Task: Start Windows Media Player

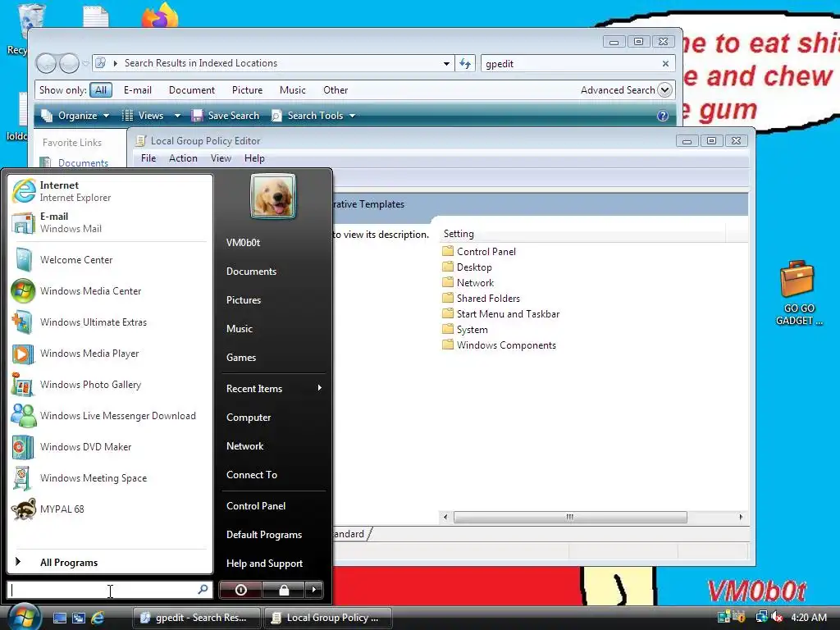Action: pyautogui.click(x=110, y=353)
